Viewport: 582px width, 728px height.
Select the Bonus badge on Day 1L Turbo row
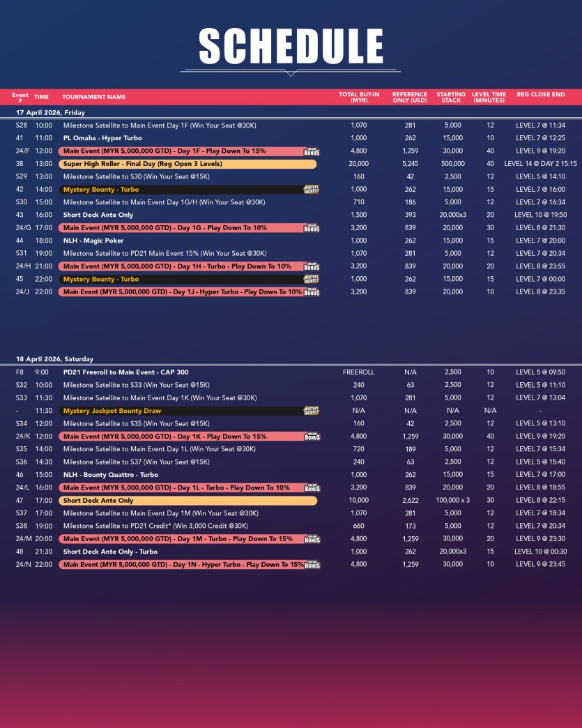click(312, 488)
